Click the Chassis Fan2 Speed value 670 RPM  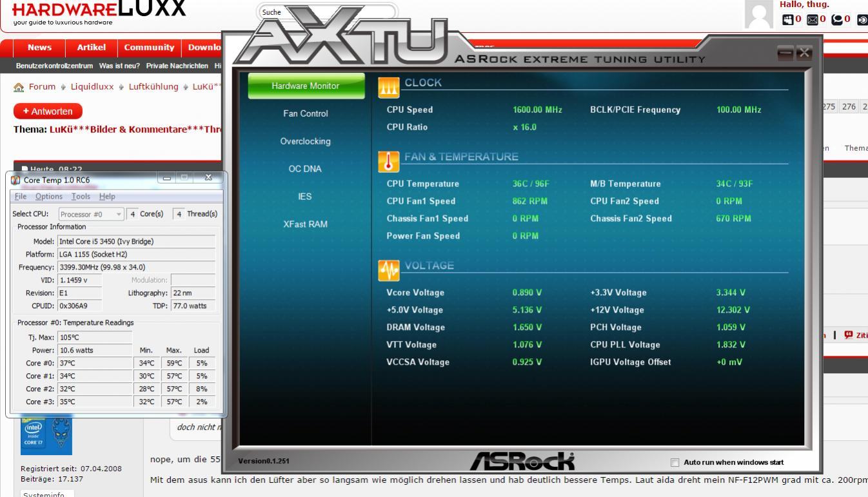click(x=734, y=219)
